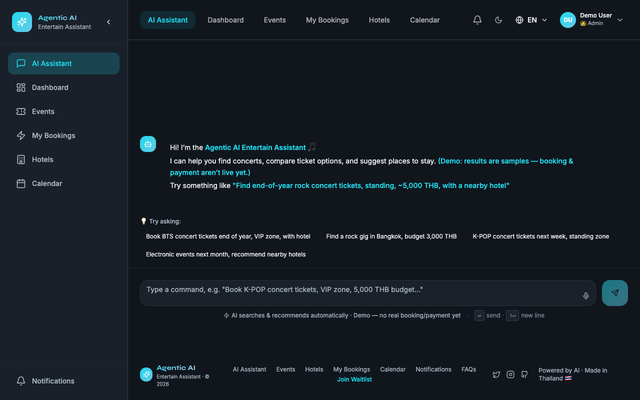This screenshot has width=640, height=400.
Task: Click the notification bell icon in header
Action: click(x=477, y=20)
